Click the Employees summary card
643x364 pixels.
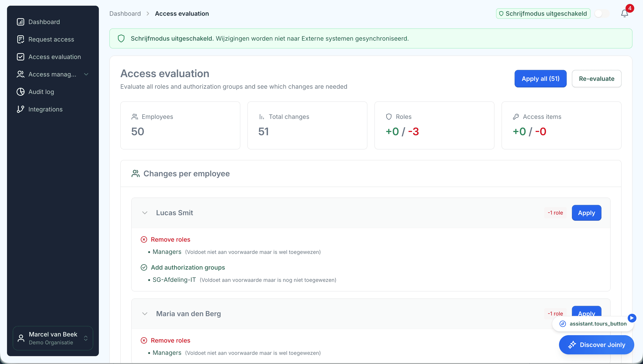click(x=180, y=125)
